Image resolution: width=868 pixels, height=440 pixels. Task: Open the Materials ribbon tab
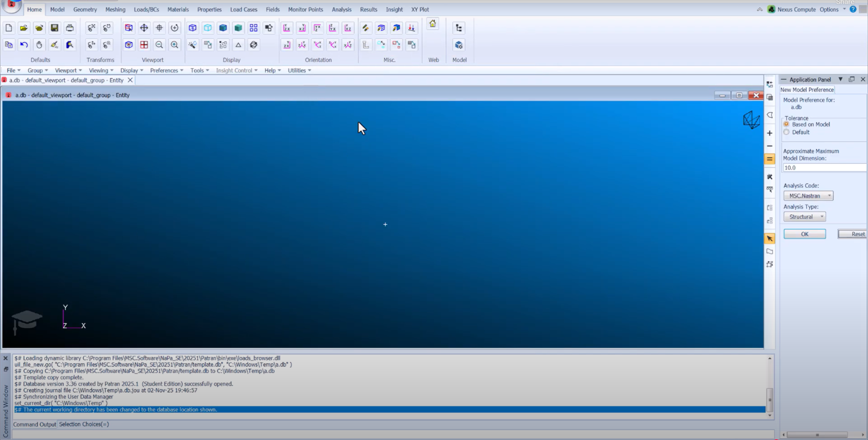coord(178,9)
